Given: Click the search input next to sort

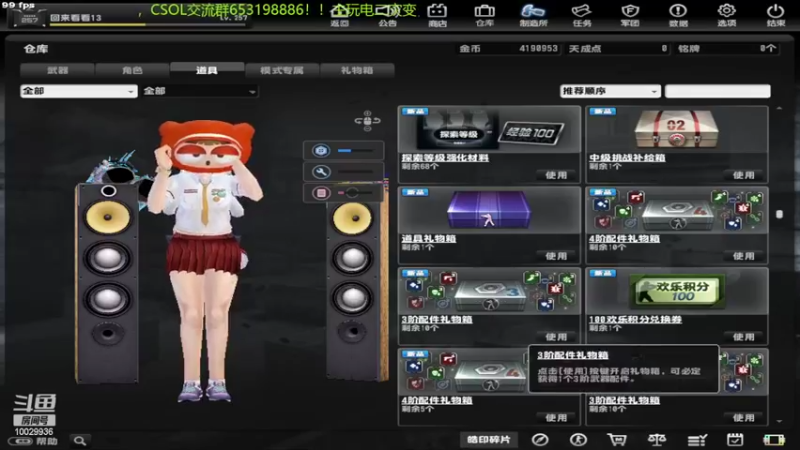Looking at the screenshot, I should click(718, 91).
